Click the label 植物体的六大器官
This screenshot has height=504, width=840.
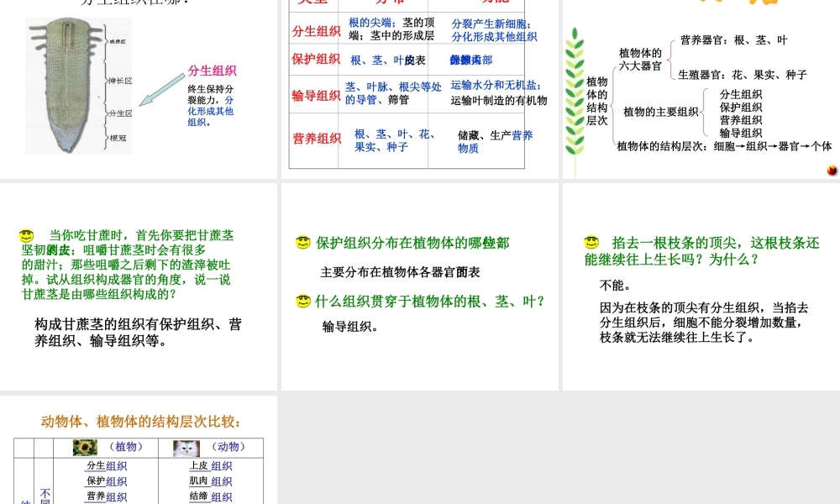(x=640, y=60)
